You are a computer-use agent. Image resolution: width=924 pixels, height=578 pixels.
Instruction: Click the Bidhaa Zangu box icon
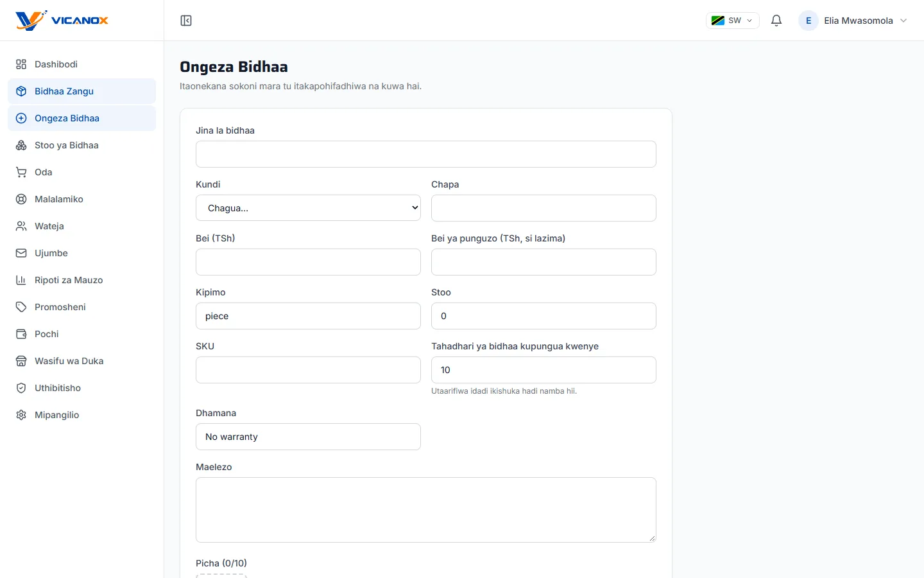pyautogui.click(x=21, y=91)
